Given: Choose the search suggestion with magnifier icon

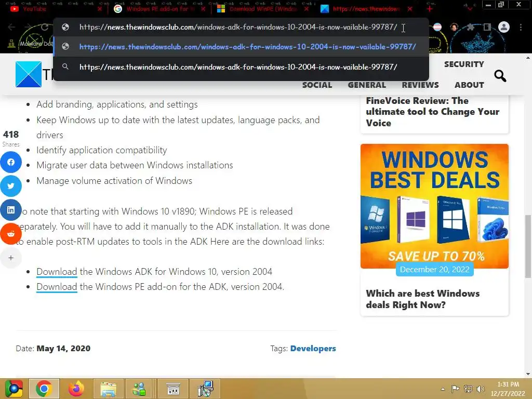Looking at the screenshot, I should 241,67.
